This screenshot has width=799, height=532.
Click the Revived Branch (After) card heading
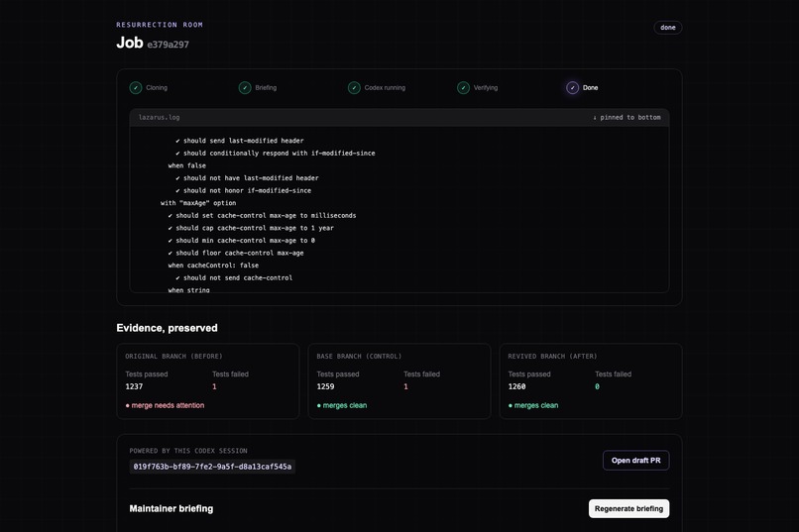(x=552, y=357)
